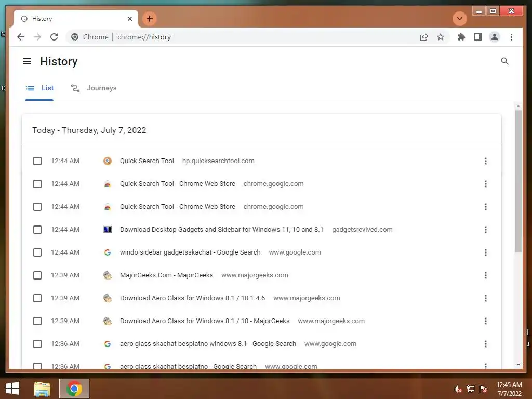Toggle the side panel icon
The height and width of the screenshot is (399, 532).
point(478,37)
